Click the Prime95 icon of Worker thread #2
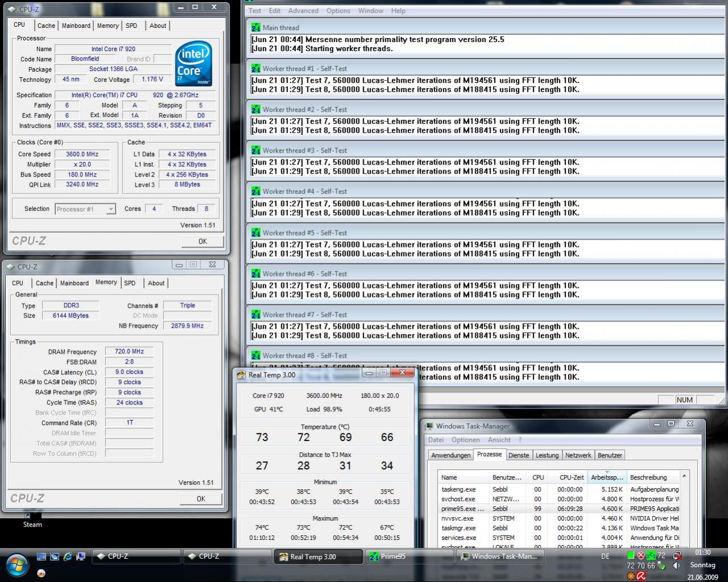 256,109
